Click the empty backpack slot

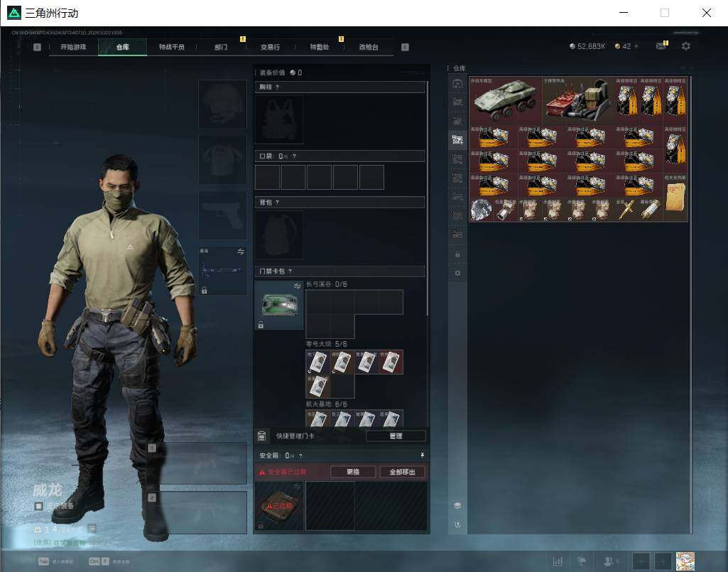point(279,234)
